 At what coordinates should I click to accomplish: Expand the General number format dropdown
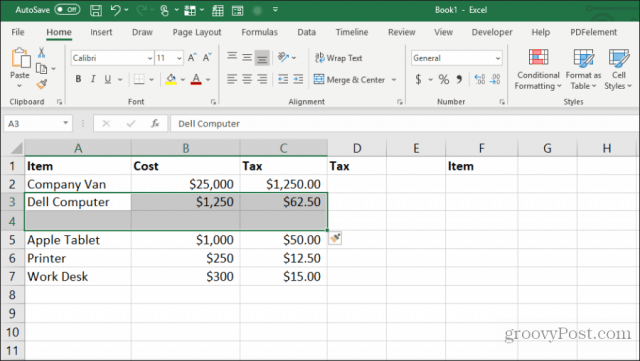tap(498, 58)
